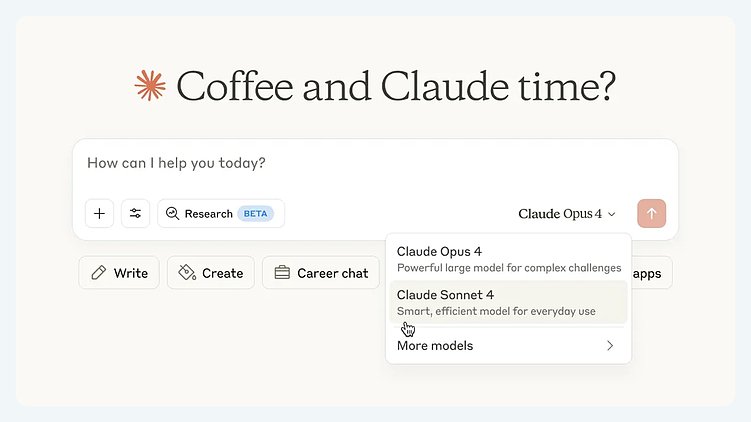This screenshot has height=422, width=751.
Task: Toggle the Research BETA badge
Action: point(255,213)
